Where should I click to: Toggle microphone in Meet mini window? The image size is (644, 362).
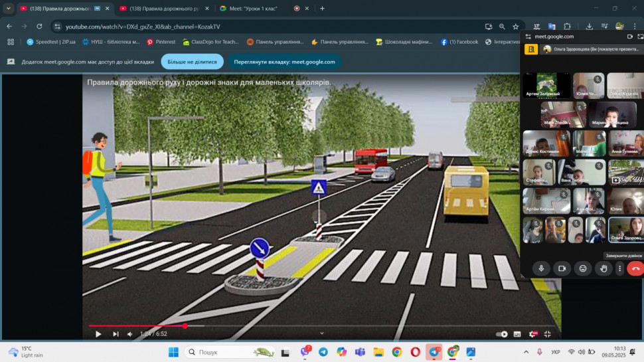tap(541, 268)
